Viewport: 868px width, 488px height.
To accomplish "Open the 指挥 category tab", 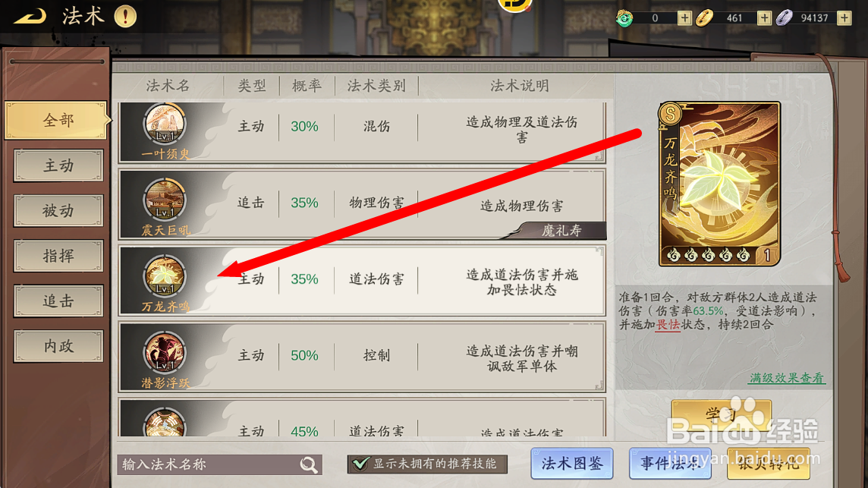I will tap(58, 256).
